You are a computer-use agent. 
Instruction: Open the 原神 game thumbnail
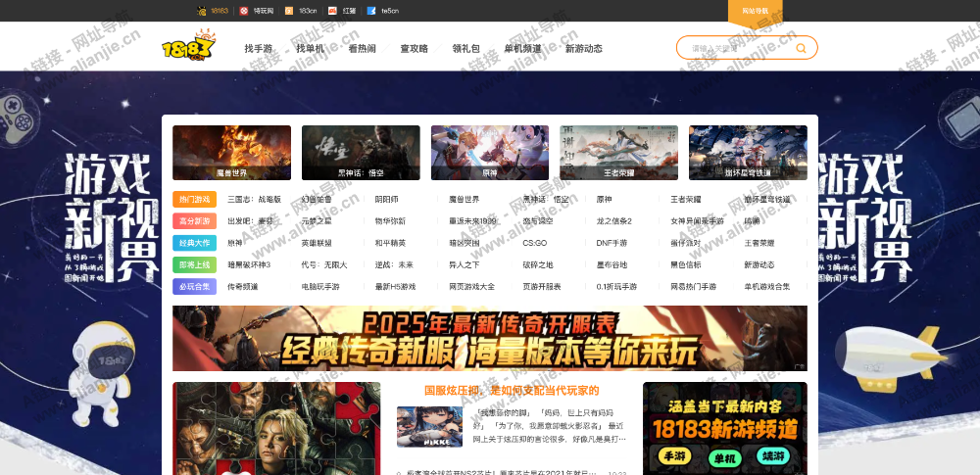tap(490, 153)
